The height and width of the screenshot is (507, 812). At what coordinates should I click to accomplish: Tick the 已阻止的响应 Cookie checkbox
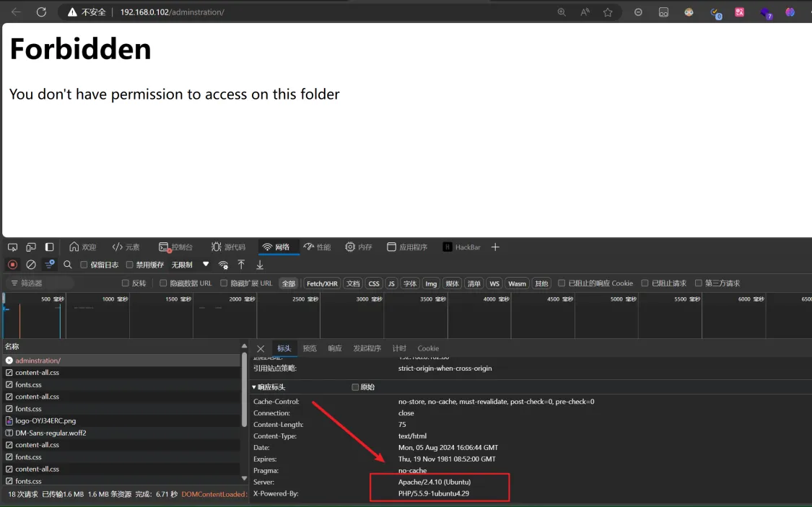coord(562,283)
